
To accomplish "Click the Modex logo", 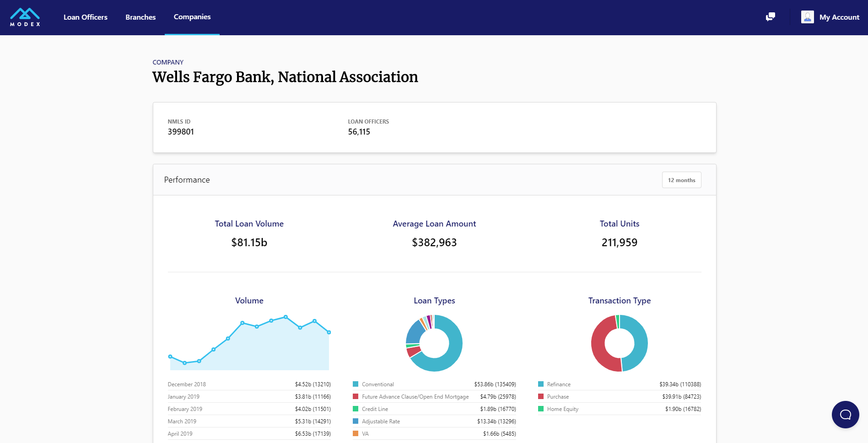I will pos(25,17).
